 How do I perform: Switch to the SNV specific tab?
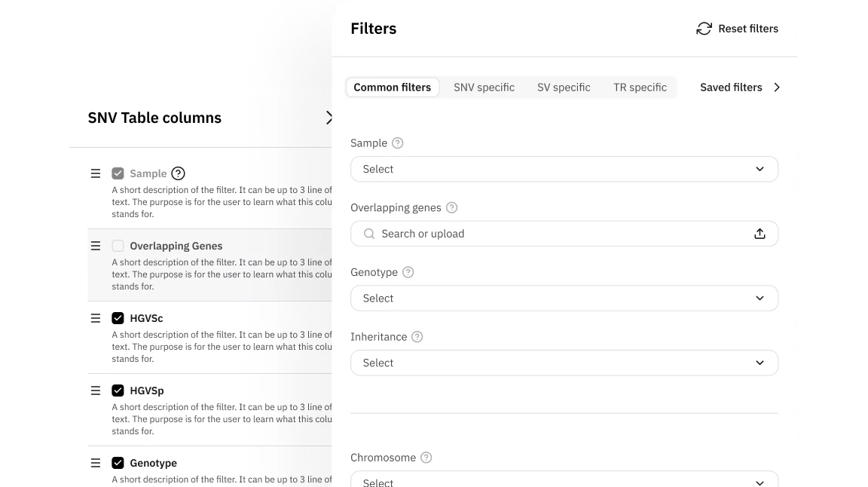click(484, 87)
